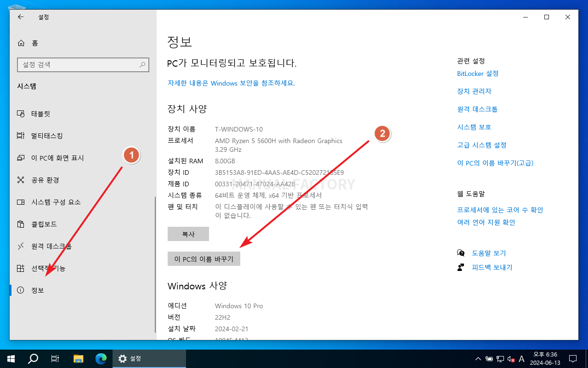
Task: Open the 시스템 보호 link
Action: [474, 127]
